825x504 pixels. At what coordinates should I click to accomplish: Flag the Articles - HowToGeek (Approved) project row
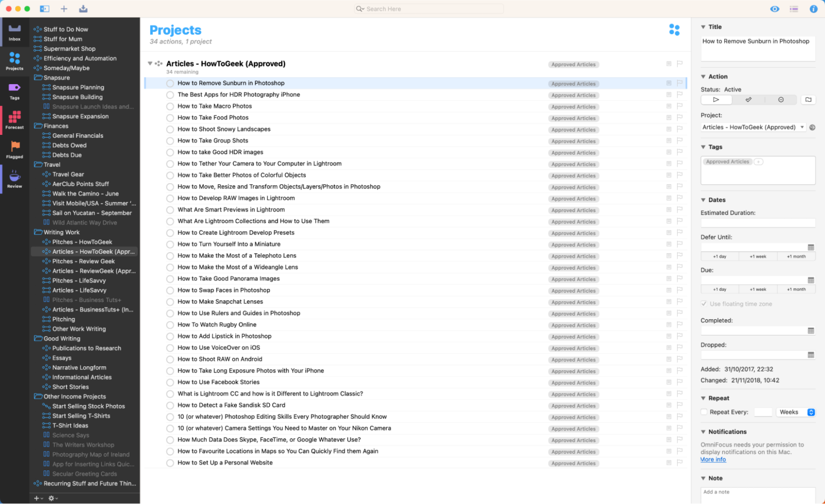click(679, 64)
